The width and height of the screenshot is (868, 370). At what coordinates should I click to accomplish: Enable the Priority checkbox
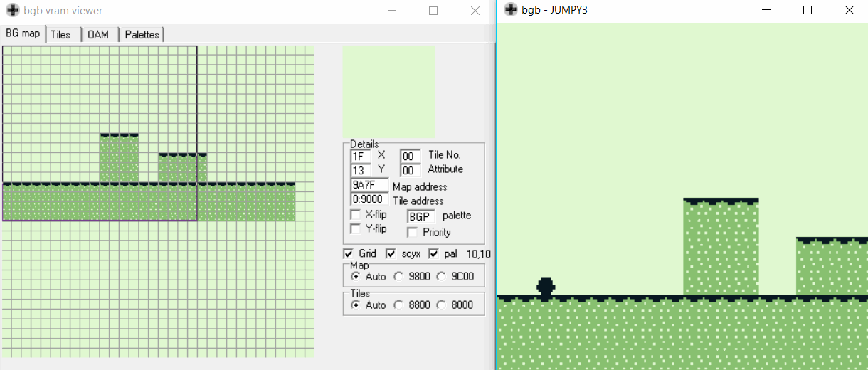pyautogui.click(x=412, y=232)
